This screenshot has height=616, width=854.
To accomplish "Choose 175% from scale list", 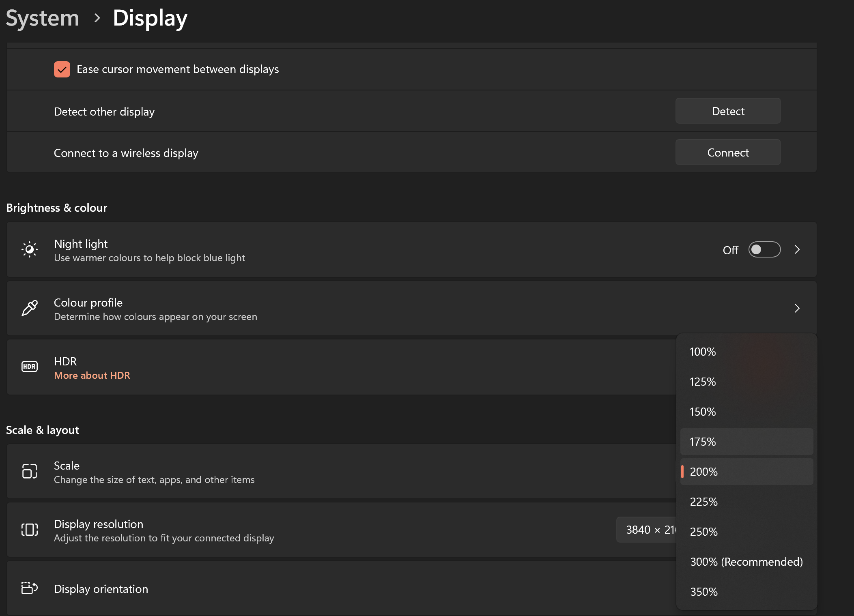I will tap(703, 442).
